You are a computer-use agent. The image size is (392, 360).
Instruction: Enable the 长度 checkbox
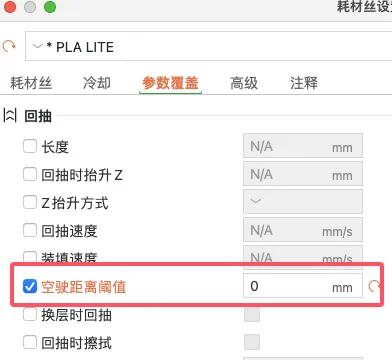(x=30, y=146)
